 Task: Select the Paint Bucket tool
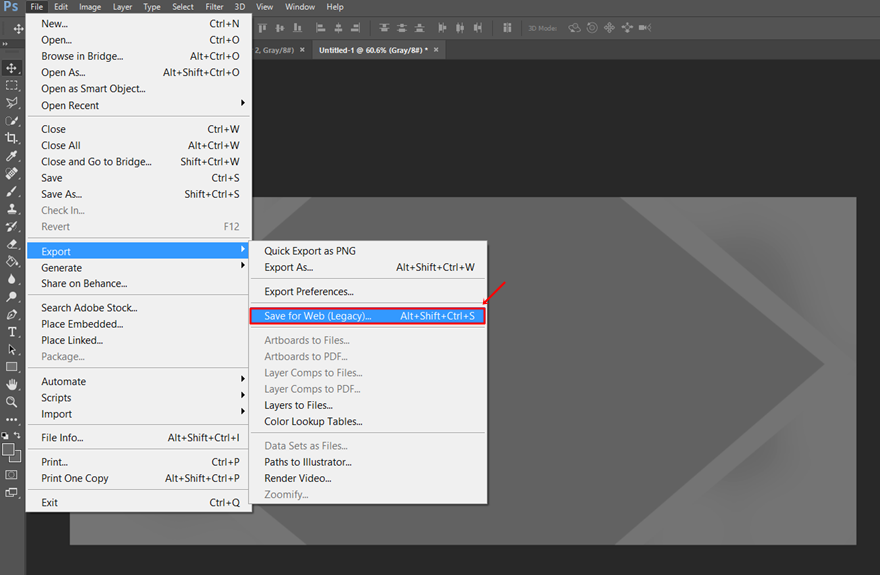(11, 261)
